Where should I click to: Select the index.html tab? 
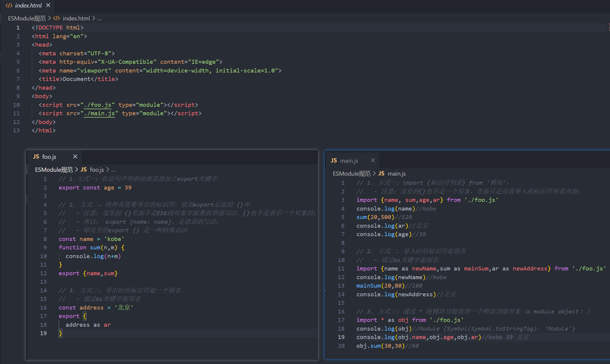coord(28,5)
